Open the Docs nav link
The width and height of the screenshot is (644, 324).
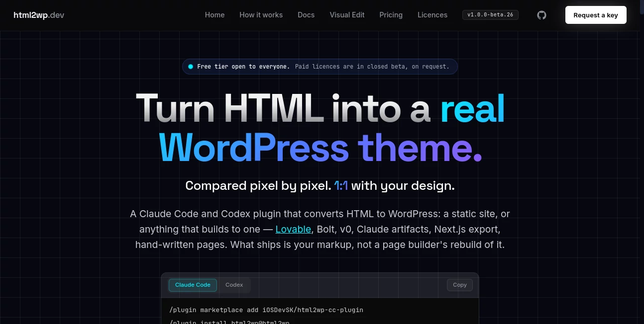(x=306, y=15)
